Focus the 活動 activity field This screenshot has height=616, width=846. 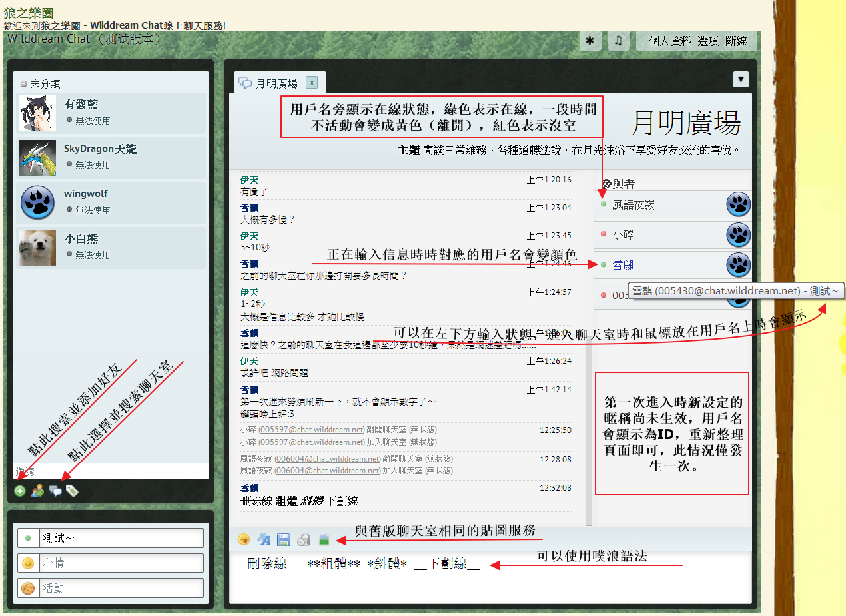pos(122,589)
